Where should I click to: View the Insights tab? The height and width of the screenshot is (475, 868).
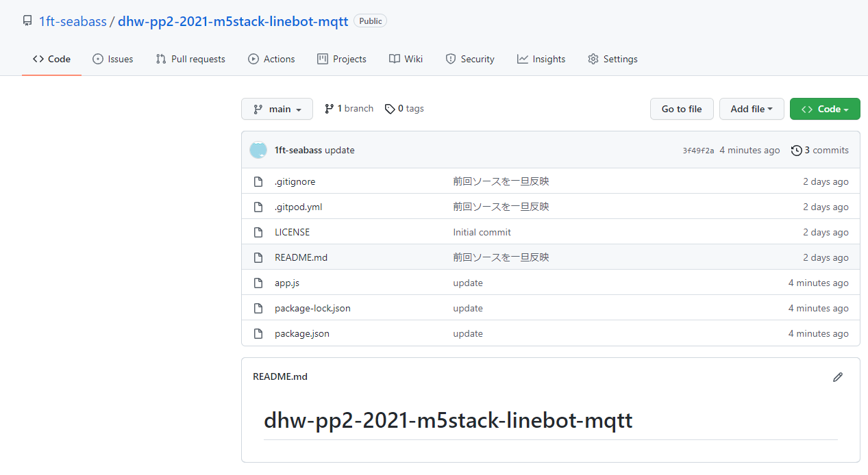(x=541, y=59)
